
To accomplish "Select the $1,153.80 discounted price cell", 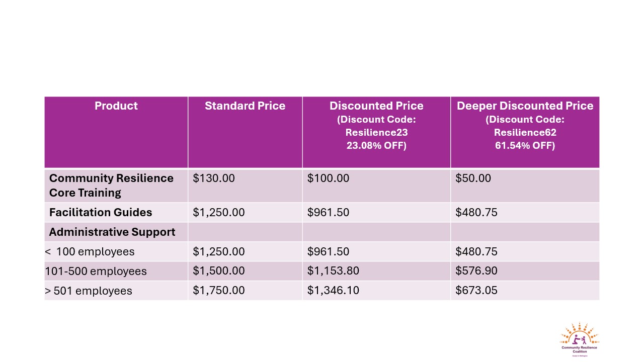I will [x=376, y=271].
